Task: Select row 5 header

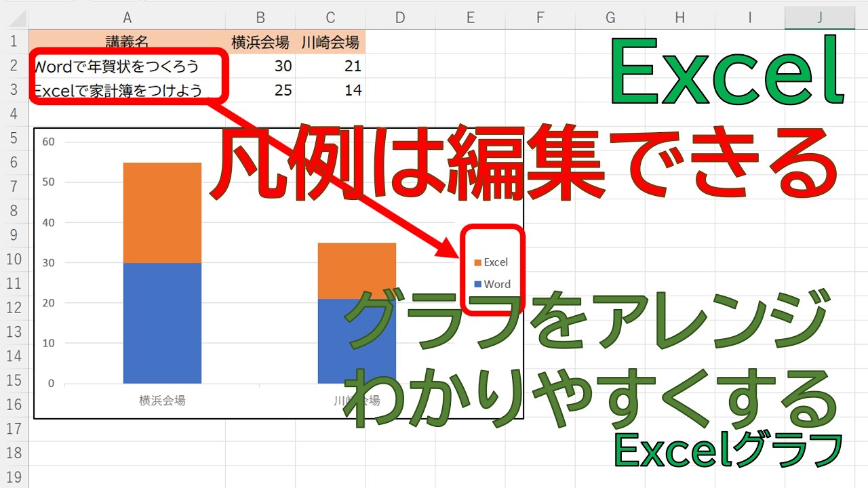Action: coord(14,138)
